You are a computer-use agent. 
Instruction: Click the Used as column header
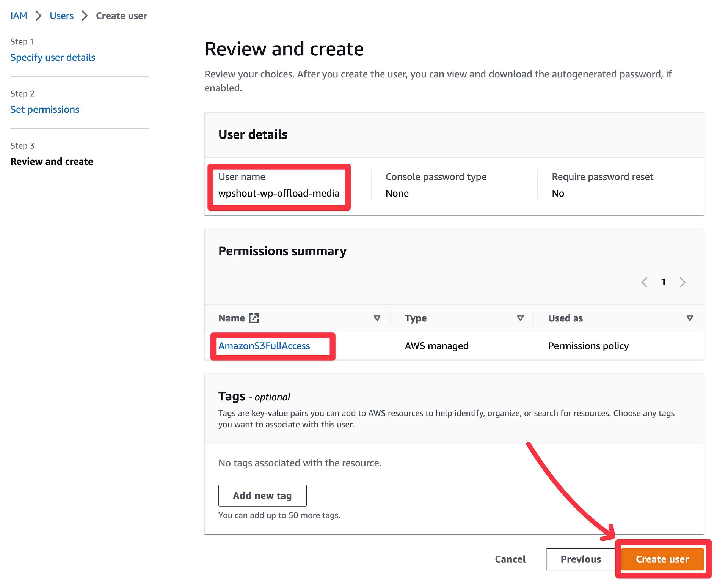[x=565, y=318]
